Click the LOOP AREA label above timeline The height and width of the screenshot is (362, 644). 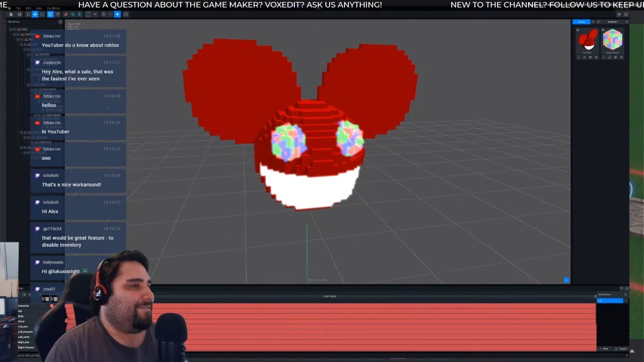point(330,297)
